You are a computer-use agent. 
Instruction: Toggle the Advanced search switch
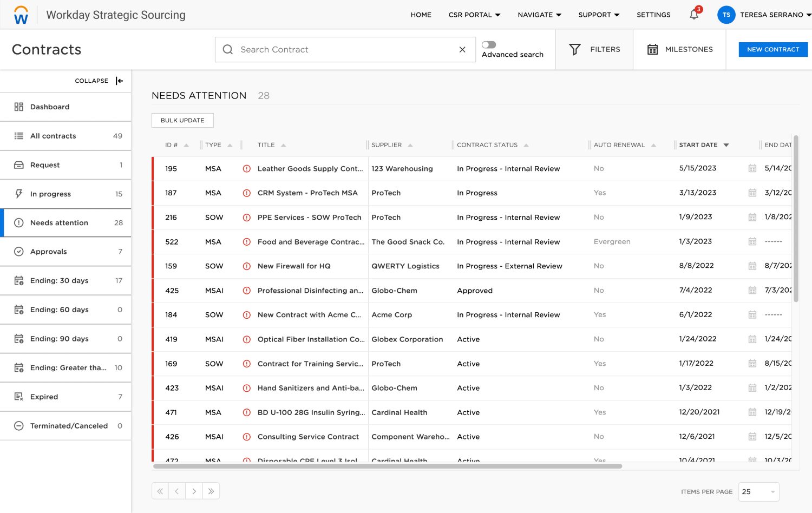(x=489, y=45)
